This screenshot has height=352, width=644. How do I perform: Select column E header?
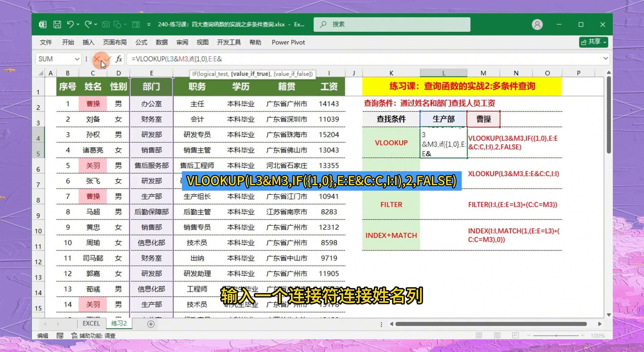pos(151,73)
